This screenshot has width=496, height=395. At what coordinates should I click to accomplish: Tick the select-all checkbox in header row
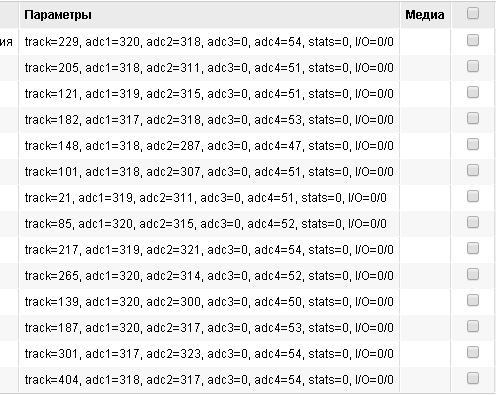tap(473, 14)
